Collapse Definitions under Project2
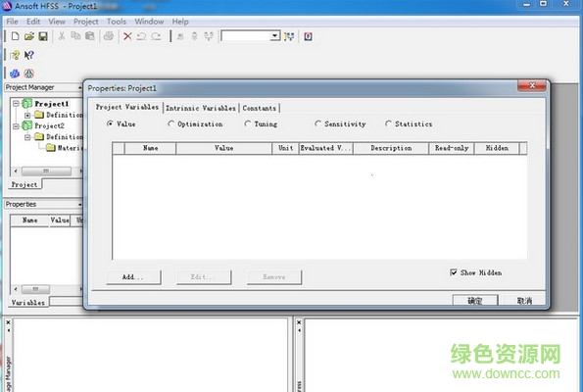Screen dimensions: 583x392 (x=27, y=137)
